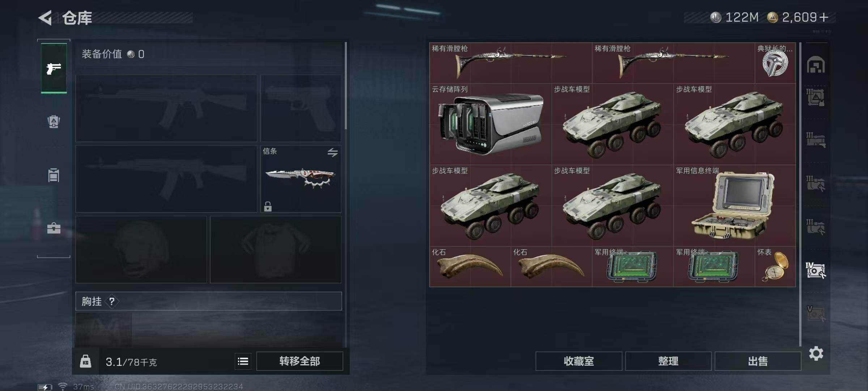Add currency with the plus next to 2,609

[x=824, y=17]
